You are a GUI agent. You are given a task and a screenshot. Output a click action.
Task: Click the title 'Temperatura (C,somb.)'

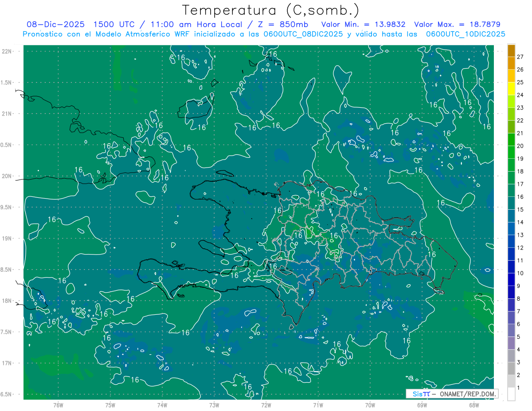coord(271,11)
